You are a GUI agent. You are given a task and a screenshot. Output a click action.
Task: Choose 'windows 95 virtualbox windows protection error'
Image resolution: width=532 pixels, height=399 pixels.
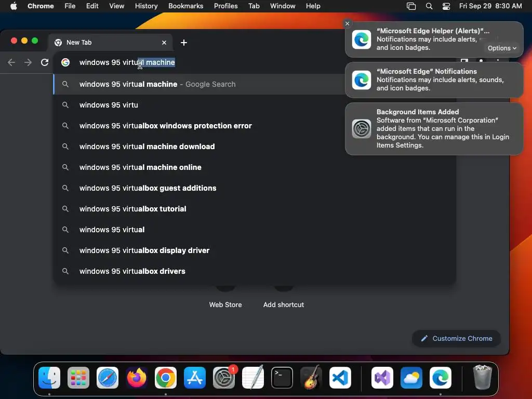click(x=255, y=126)
